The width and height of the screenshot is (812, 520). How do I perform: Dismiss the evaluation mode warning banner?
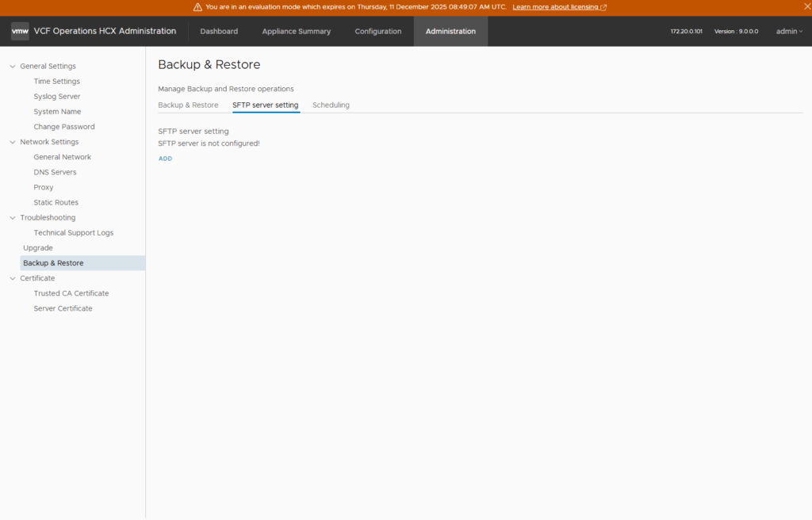[806, 7]
